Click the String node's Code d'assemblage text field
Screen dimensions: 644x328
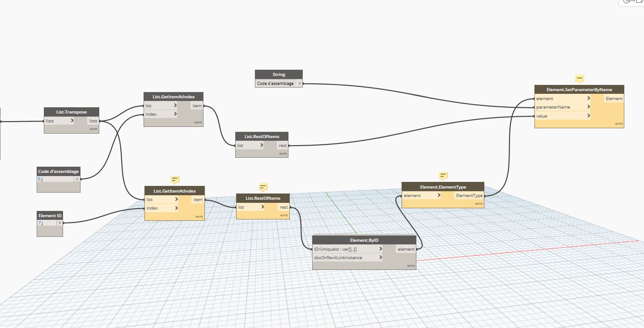pyautogui.click(x=275, y=84)
